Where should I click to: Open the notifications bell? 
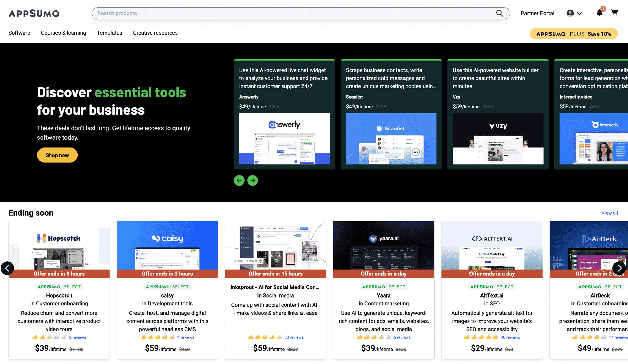point(599,13)
